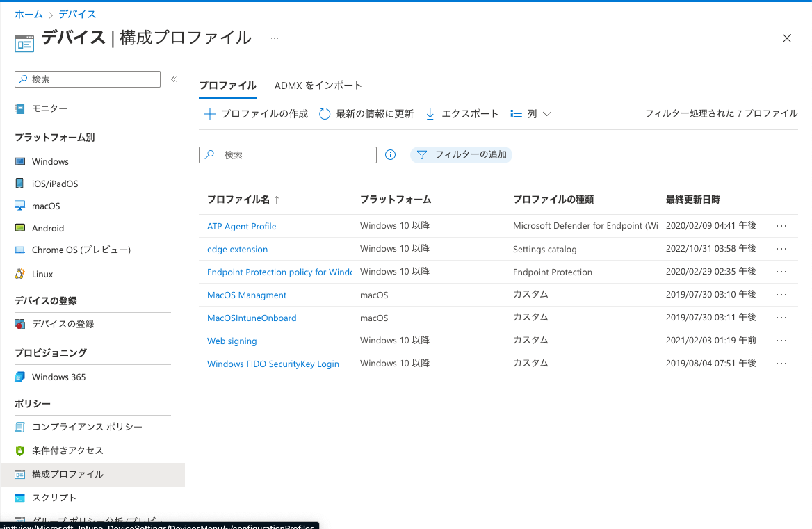
Task: Close the blade with X button
Action: [x=787, y=38]
